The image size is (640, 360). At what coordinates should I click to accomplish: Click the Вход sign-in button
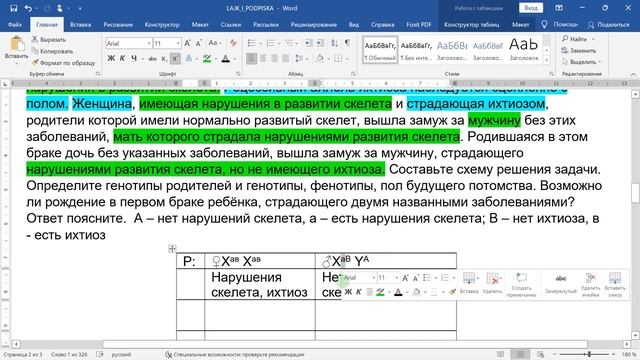click(x=531, y=8)
